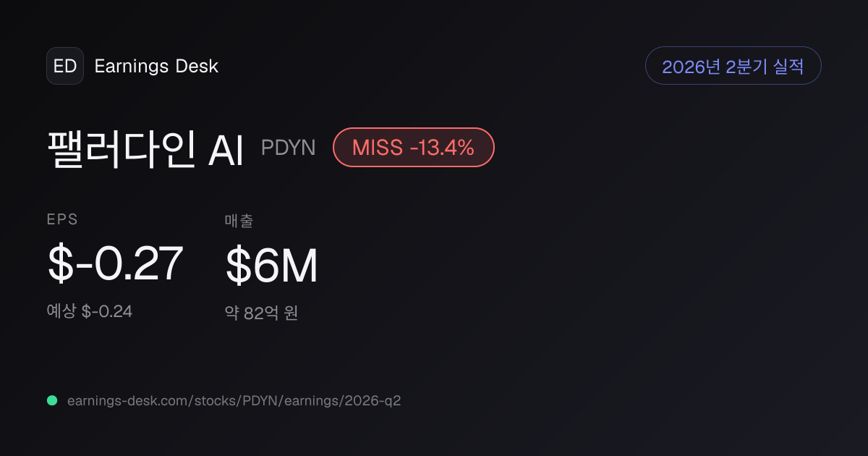This screenshot has height=456, width=868.
Task: Click the green status dot
Action: pyautogui.click(x=52, y=400)
